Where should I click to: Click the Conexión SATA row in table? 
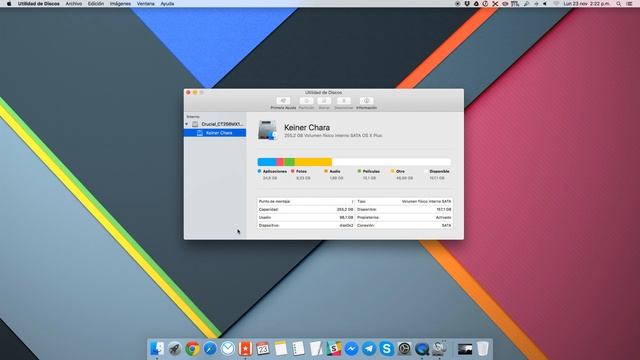click(x=404, y=225)
